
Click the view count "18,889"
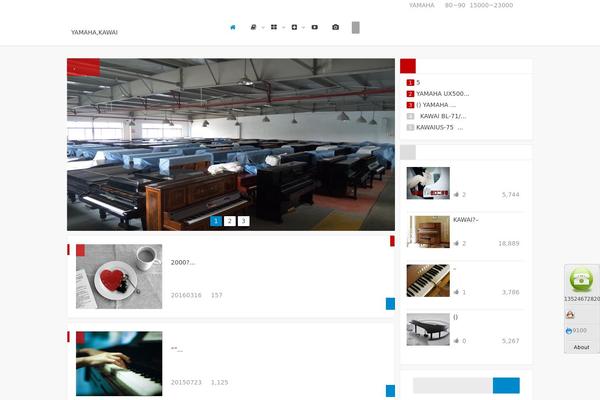[x=509, y=243]
